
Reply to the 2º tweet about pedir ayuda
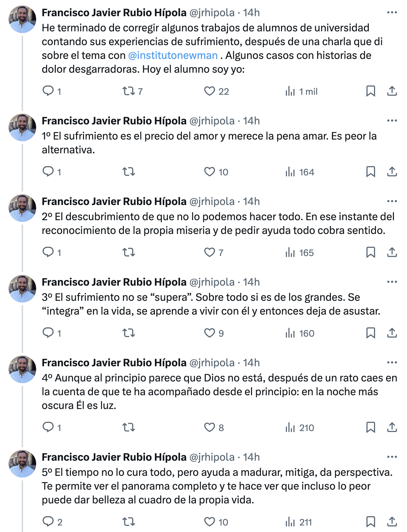point(48,252)
